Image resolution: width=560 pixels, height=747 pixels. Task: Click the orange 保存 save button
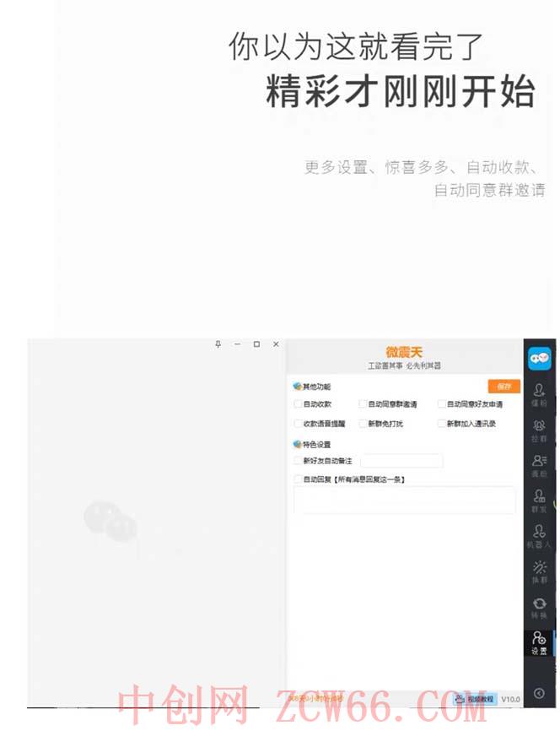[x=503, y=387]
